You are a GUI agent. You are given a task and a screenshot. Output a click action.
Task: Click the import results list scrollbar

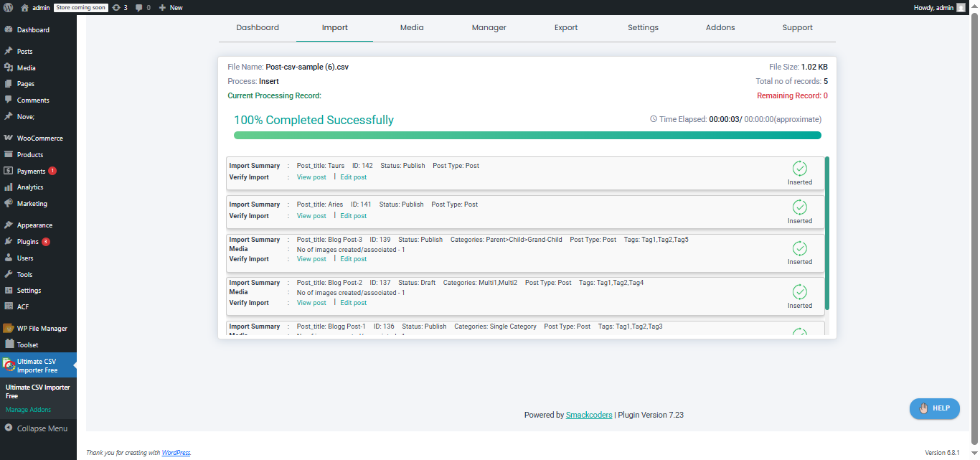(826, 233)
